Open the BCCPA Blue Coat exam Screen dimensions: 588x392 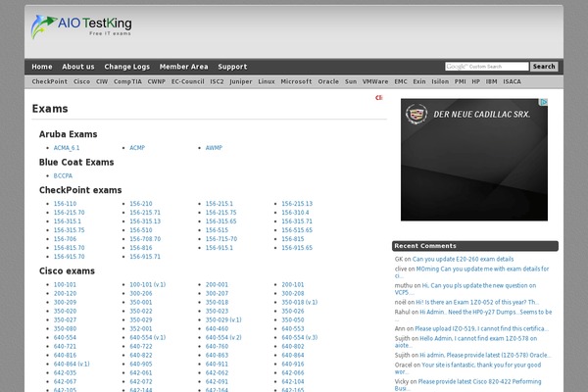pyautogui.click(x=63, y=176)
